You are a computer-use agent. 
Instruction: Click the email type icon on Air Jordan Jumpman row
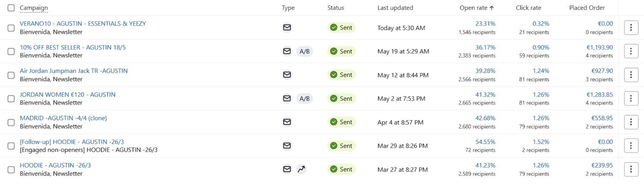pos(287,75)
